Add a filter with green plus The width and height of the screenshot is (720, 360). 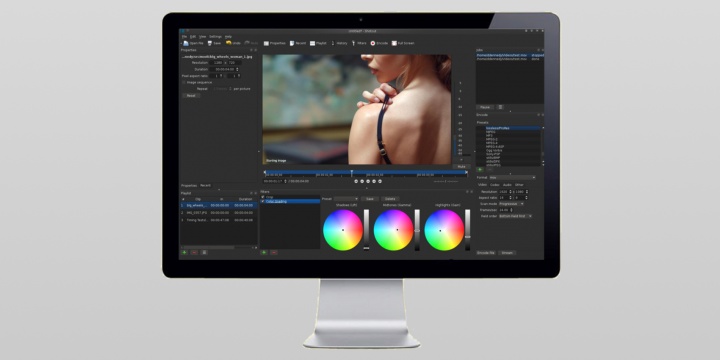[264, 253]
